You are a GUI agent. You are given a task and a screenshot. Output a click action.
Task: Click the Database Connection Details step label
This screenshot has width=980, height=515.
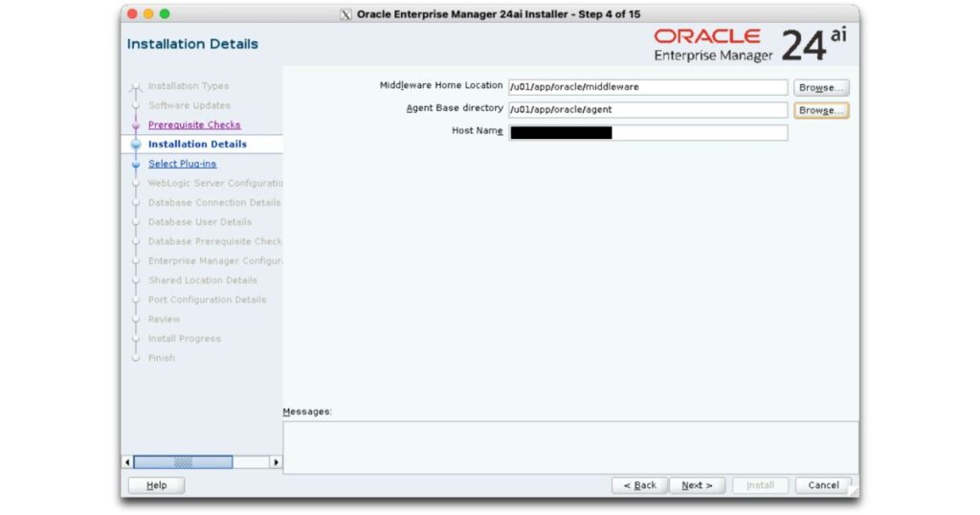click(214, 202)
